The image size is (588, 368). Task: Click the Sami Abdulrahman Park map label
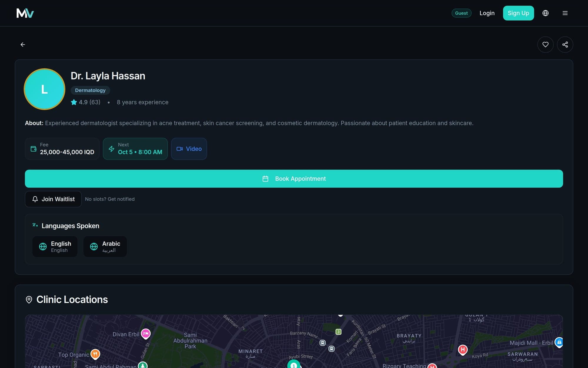coord(190,341)
